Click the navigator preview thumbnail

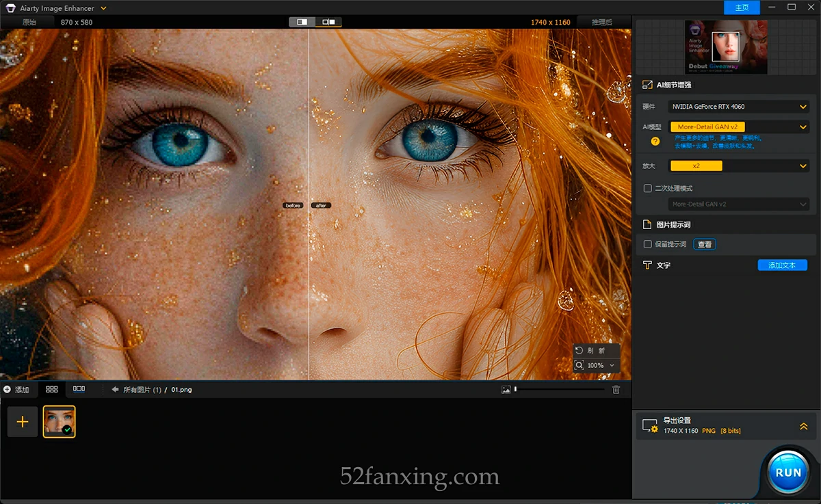tap(726, 47)
